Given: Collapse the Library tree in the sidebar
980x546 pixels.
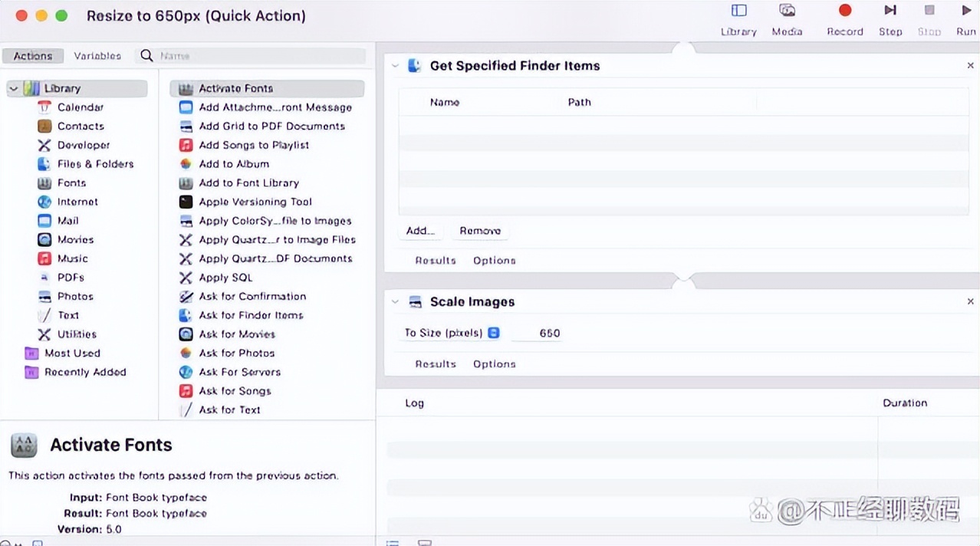Looking at the screenshot, I should pyautogui.click(x=12, y=88).
